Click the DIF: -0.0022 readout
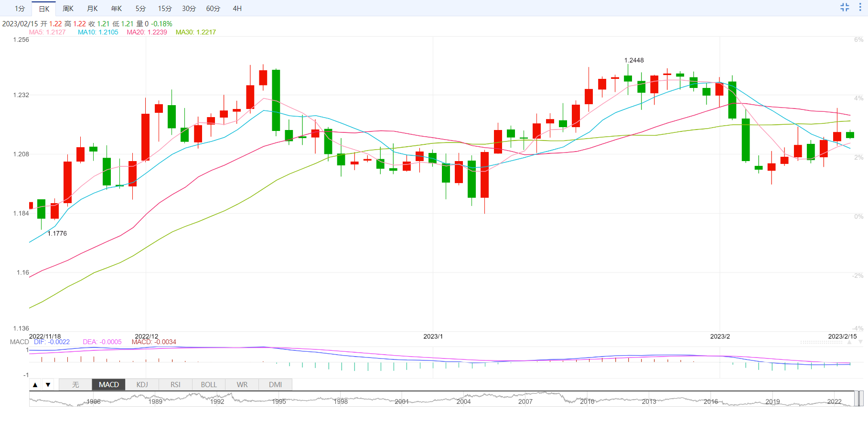This screenshot has width=868, height=423. [x=52, y=342]
